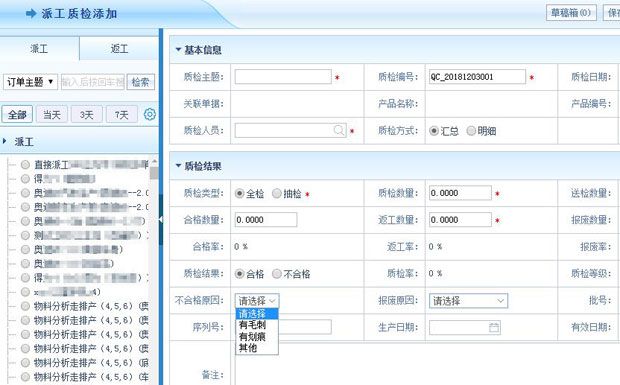Click the 检索 search button
Screen dimensions: 620x385
(x=140, y=82)
